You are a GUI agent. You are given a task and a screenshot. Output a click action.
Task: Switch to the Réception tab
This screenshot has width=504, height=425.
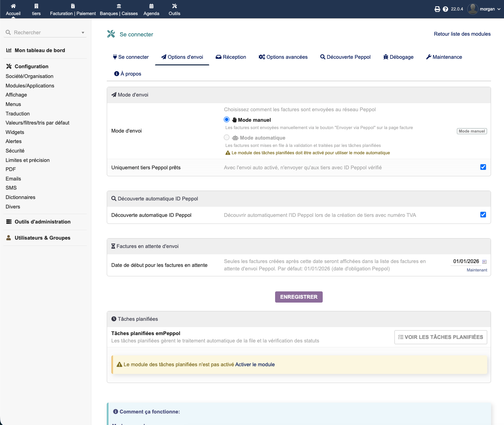(231, 57)
